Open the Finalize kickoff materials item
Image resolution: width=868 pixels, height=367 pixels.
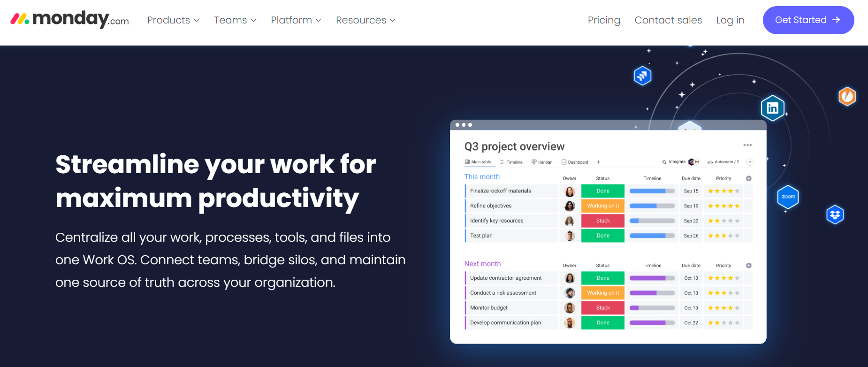[x=511, y=191]
